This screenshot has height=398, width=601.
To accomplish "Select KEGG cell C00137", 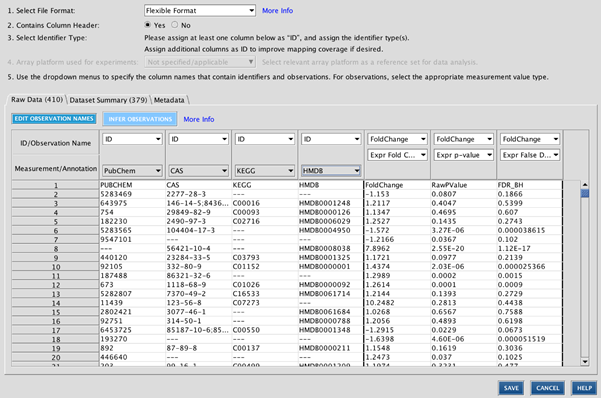I will (x=265, y=348).
